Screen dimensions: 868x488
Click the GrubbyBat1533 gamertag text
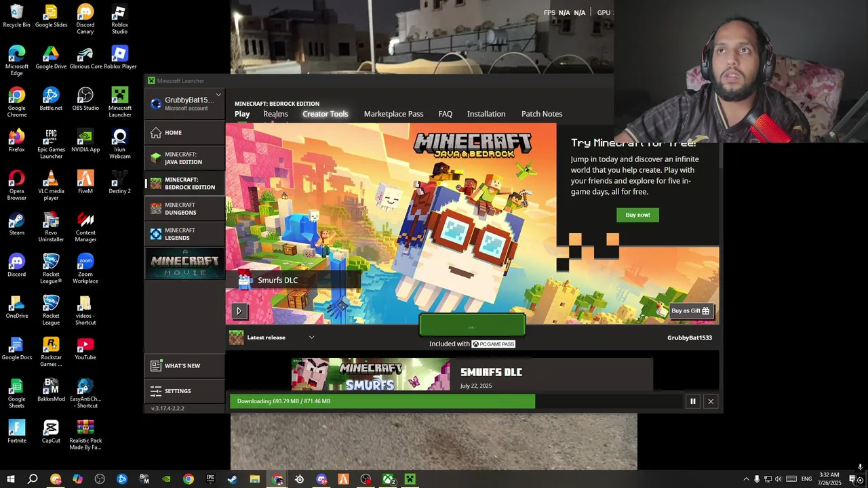coord(689,338)
